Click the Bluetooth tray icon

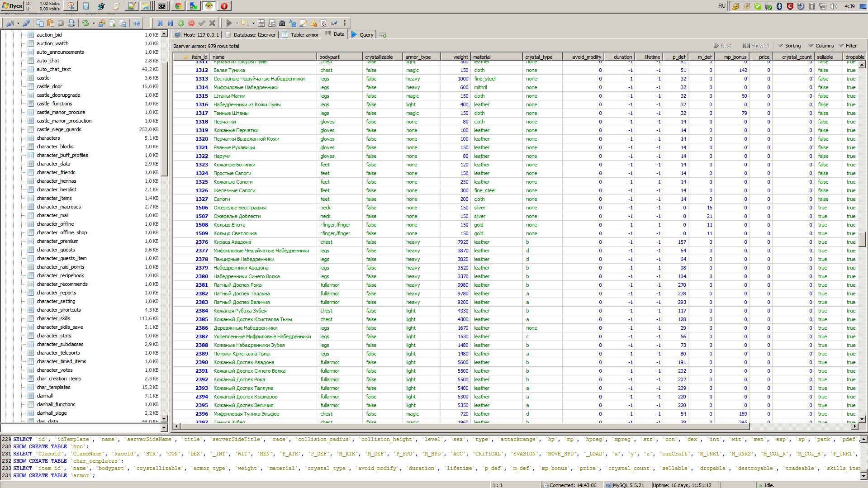779,6
